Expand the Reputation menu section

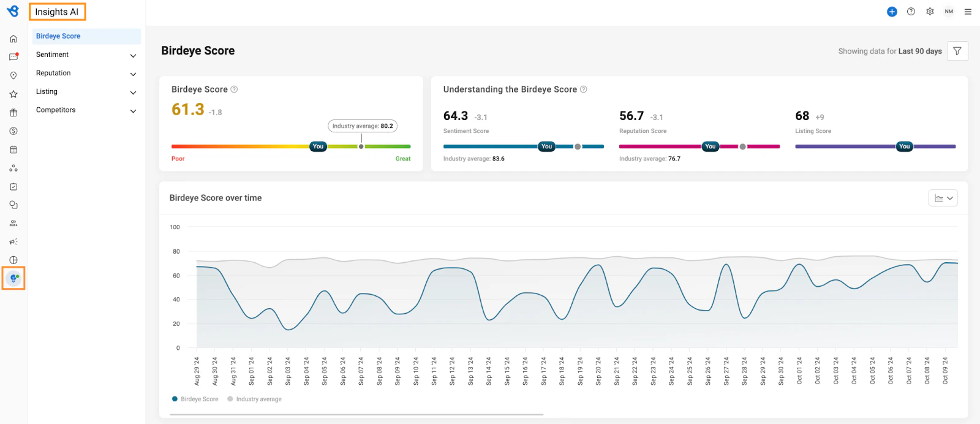pos(86,73)
